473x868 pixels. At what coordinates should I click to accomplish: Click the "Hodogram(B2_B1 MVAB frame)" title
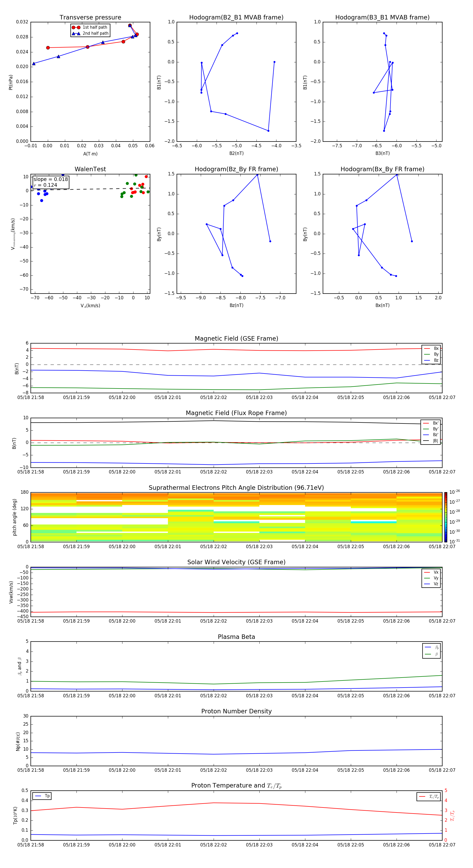[236, 18]
